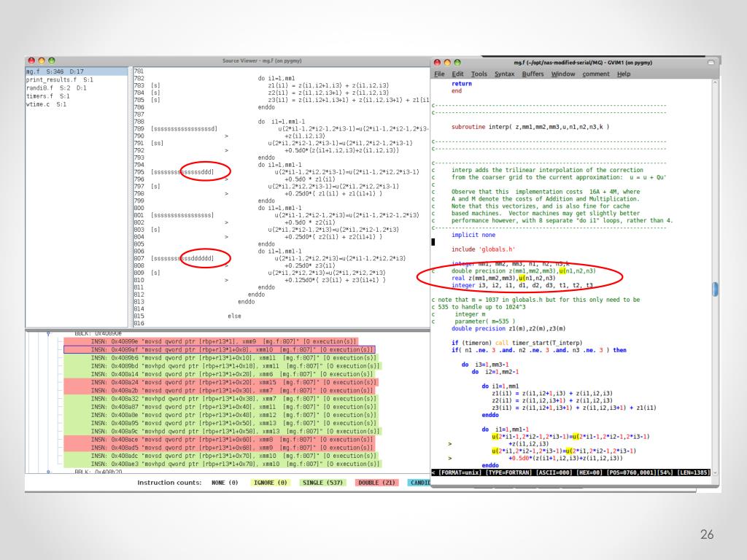Open the File menu in GVIM
The width and height of the screenshot is (747, 560).
(x=439, y=74)
